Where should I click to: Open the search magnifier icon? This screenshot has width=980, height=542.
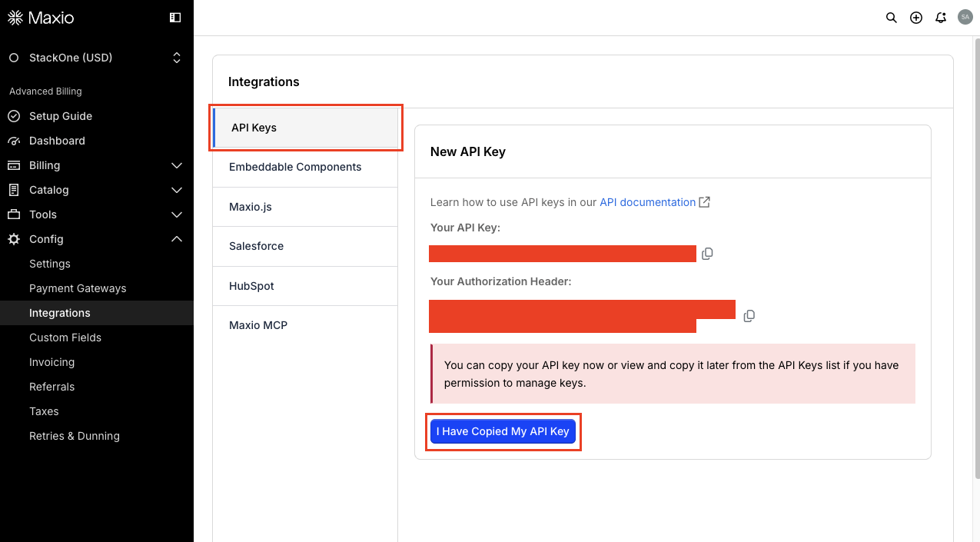tap(892, 18)
